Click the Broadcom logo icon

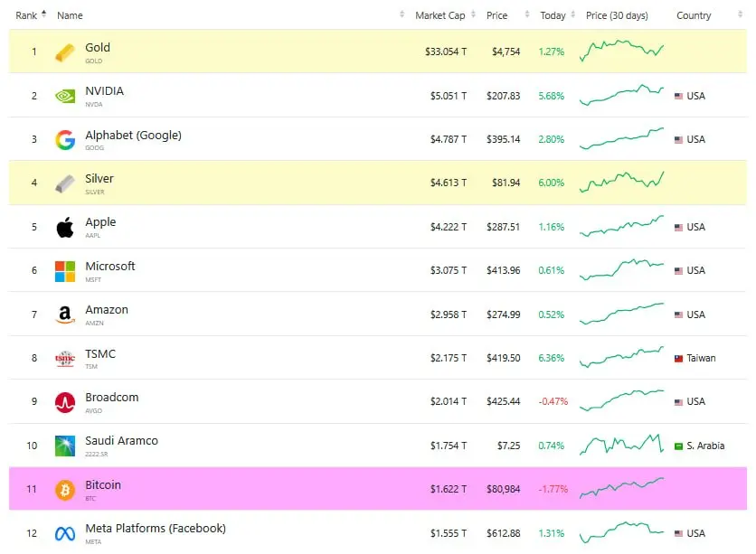click(x=65, y=403)
